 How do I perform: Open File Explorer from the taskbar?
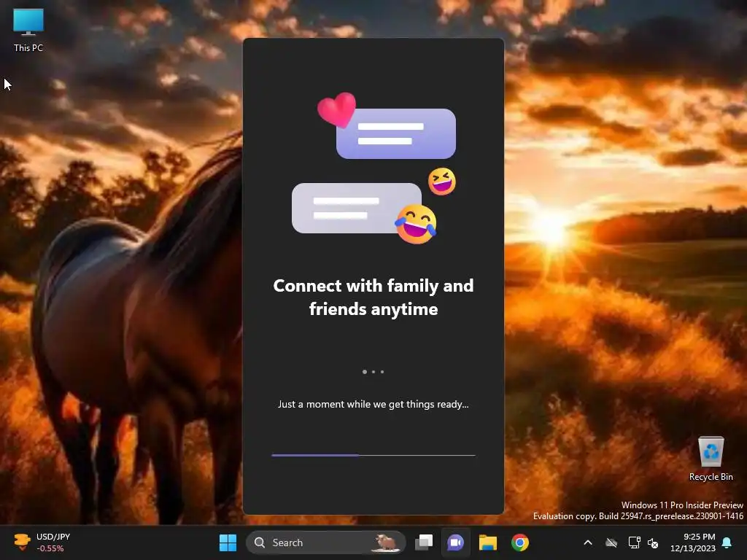click(x=488, y=542)
